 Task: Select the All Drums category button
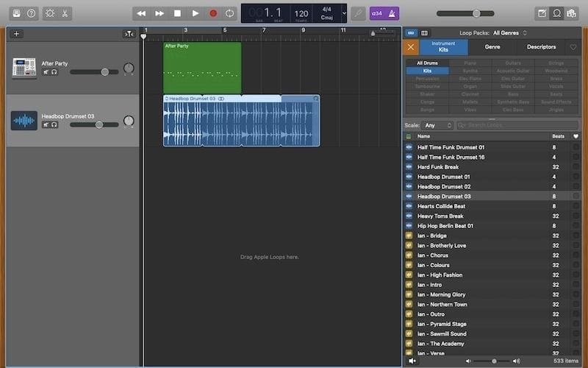pyautogui.click(x=427, y=63)
